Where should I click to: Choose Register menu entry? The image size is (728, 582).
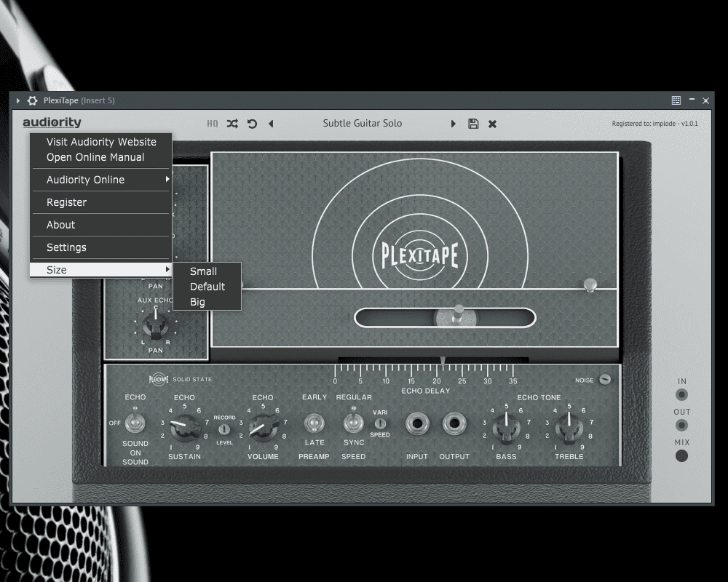[x=100, y=202]
